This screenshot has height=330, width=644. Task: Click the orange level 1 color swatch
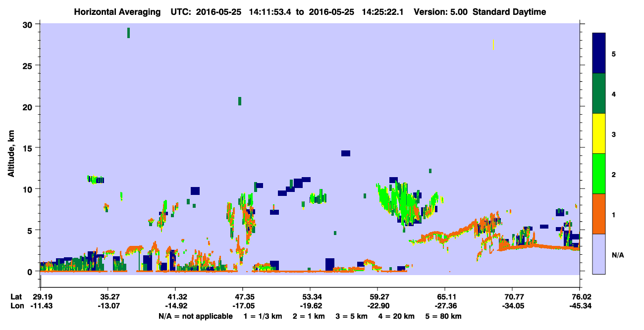click(599, 214)
